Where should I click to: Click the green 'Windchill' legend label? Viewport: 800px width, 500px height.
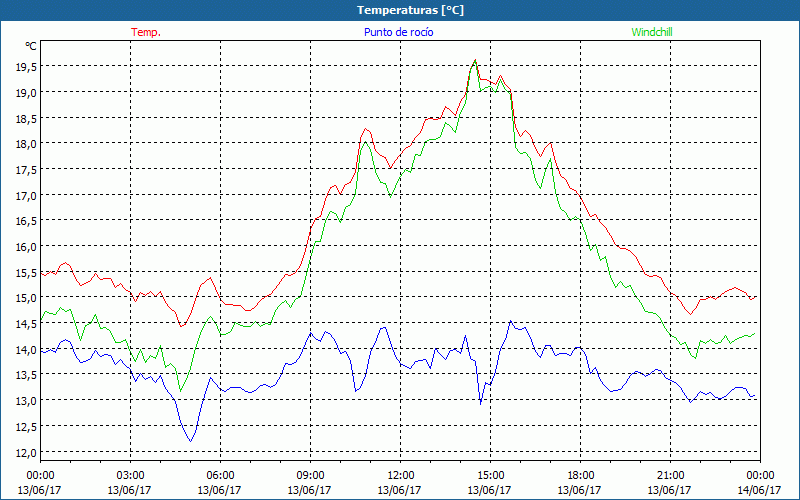652,32
